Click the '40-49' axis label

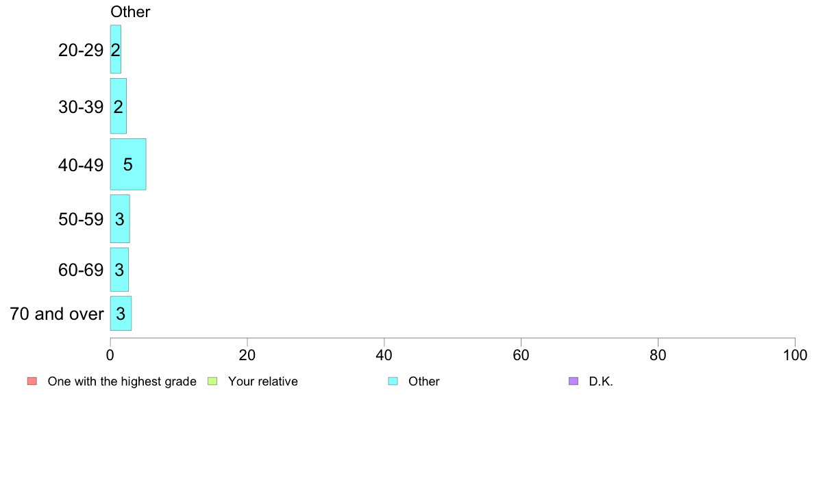[x=81, y=165]
